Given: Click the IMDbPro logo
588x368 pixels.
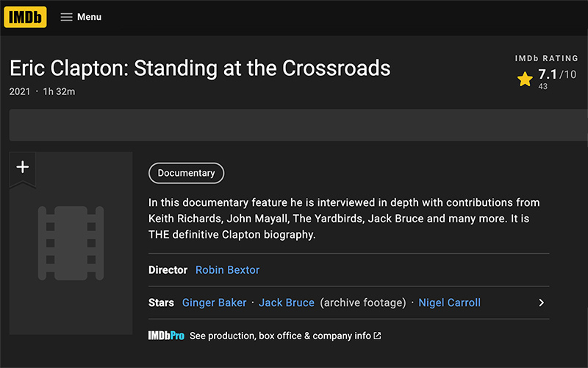Looking at the screenshot, I should click(166, 336).
